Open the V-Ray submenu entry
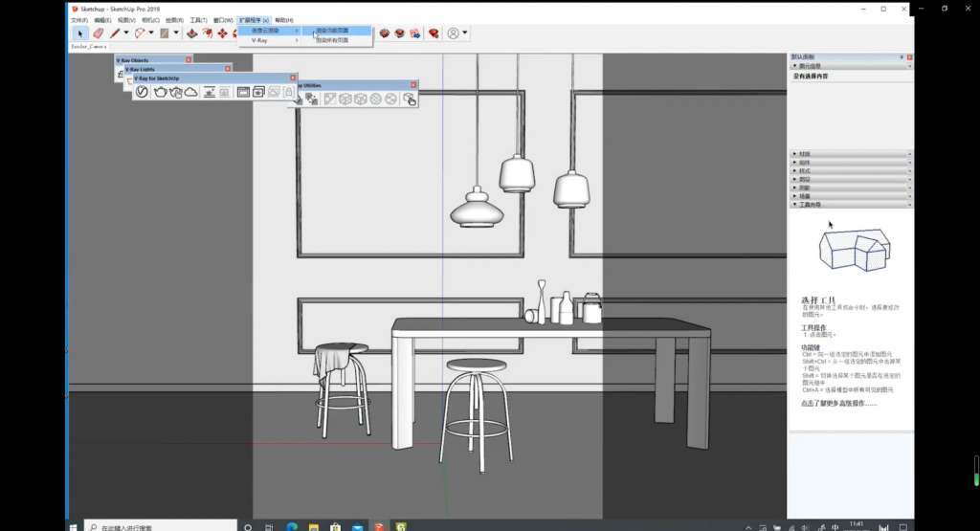The width and height of the screenshot is (980, 531). pos(269,40)
